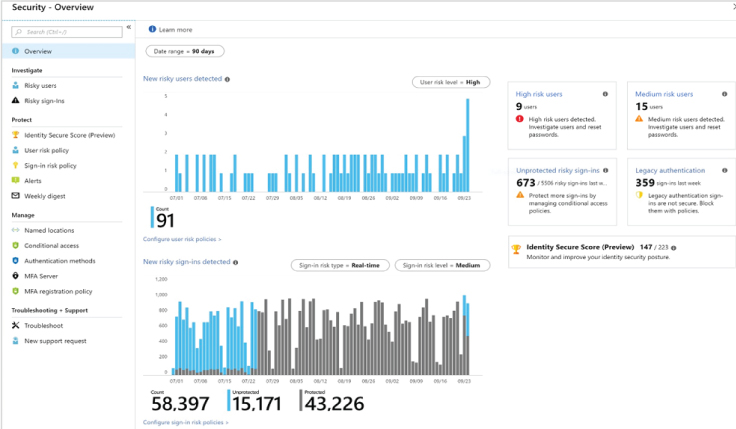Click Configure user risk policies link
736x429 pixels.
pyautogui.click(x=182, y=239)
